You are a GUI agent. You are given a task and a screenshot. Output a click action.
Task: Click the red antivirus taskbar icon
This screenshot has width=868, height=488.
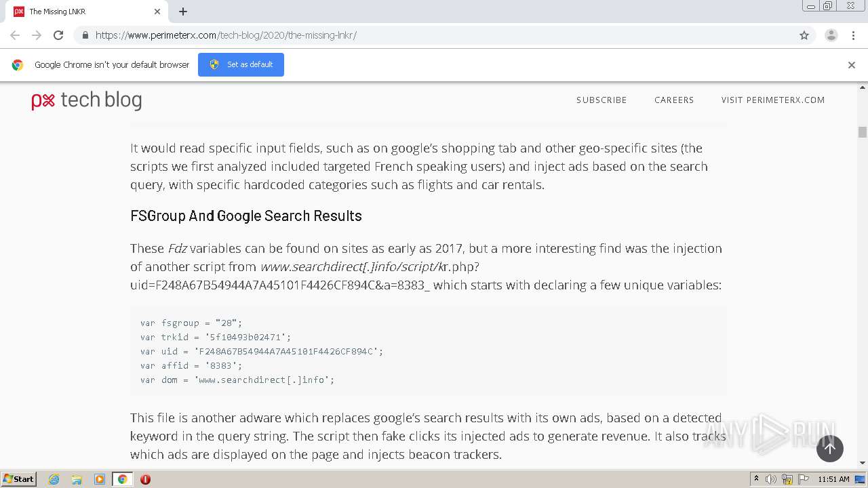pyautogui.click(x=145, y=479)
